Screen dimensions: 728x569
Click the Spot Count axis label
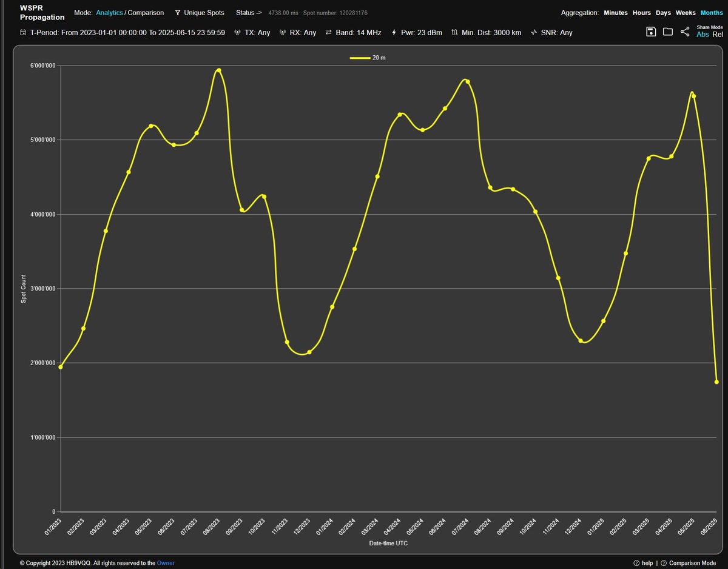[24, 289]
